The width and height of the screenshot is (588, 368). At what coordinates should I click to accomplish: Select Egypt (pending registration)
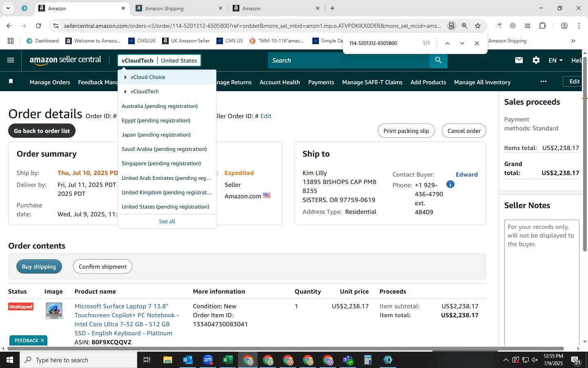156,120
